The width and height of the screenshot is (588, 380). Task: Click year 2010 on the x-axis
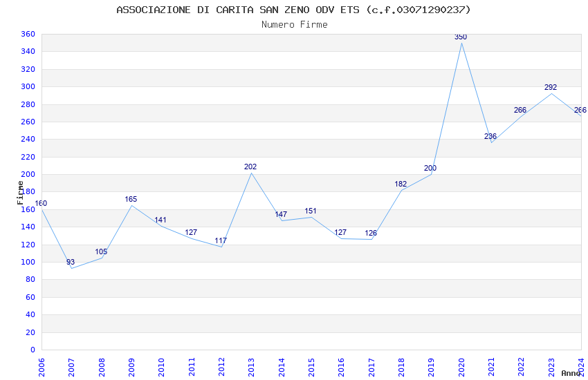tap(161, 368)
